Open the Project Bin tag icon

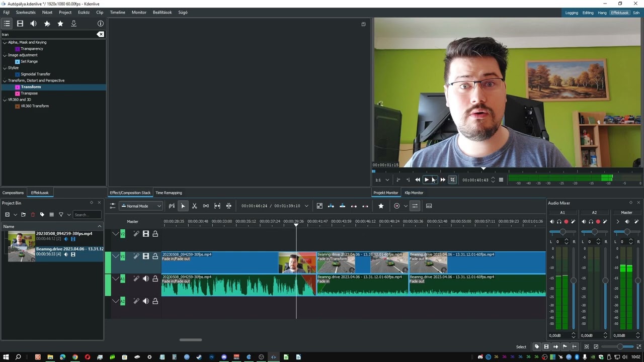pos(42,215)
